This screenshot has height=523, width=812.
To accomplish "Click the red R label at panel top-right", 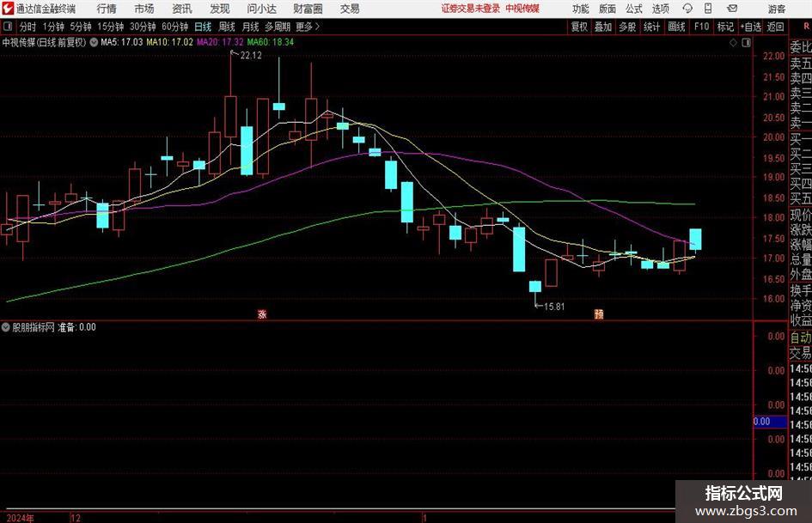I will [806, 27].
